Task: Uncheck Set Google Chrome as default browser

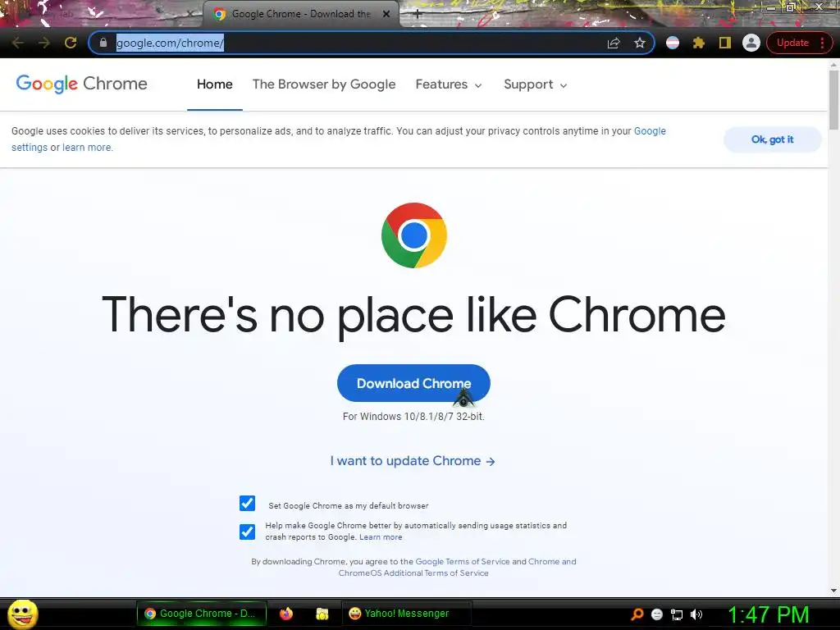Action: click(247, 504)
